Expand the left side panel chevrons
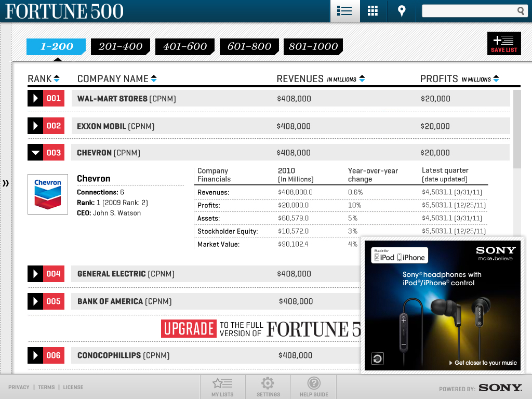532x399 pixels. tap(6, 183)
